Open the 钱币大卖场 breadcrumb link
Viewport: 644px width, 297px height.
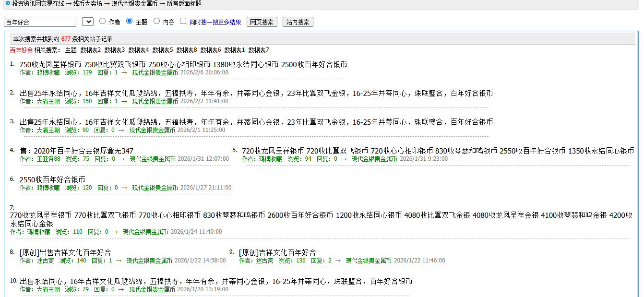tap(88, 4)
